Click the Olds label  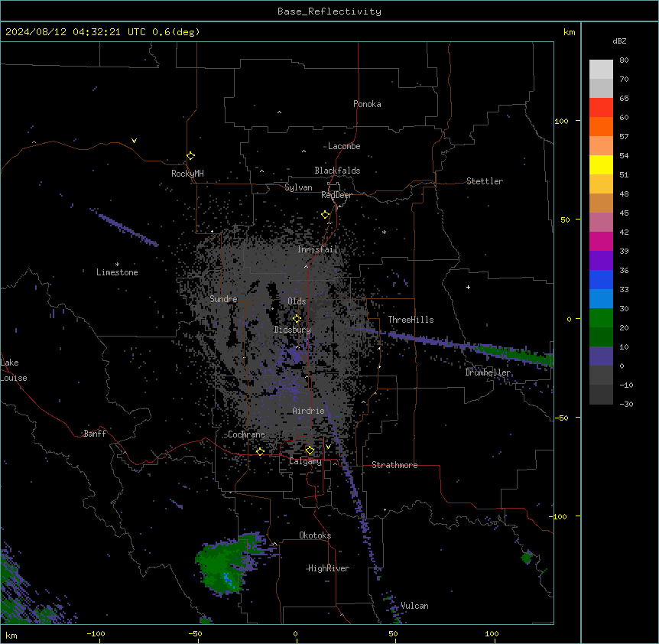pyautogui.click(x=297, y=301)
